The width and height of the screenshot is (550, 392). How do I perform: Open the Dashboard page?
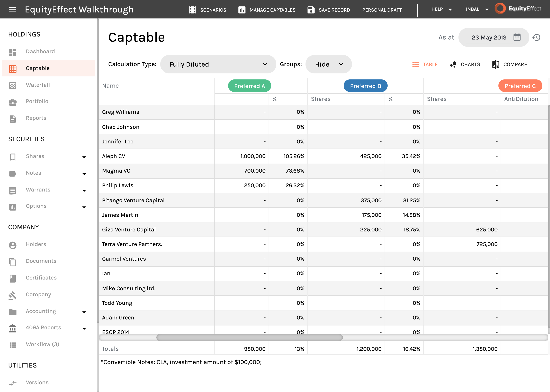click(x=40, y=51)
